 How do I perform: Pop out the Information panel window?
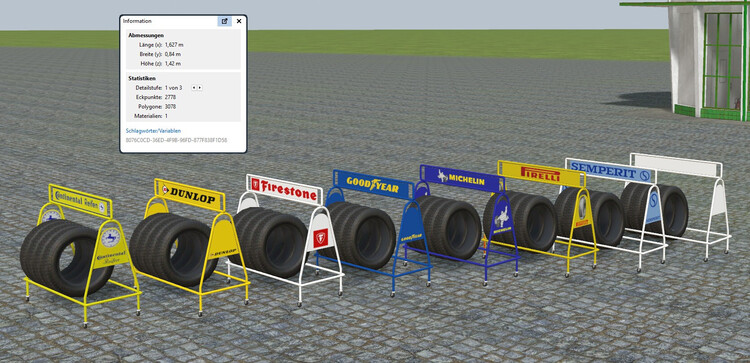point(224,21)
